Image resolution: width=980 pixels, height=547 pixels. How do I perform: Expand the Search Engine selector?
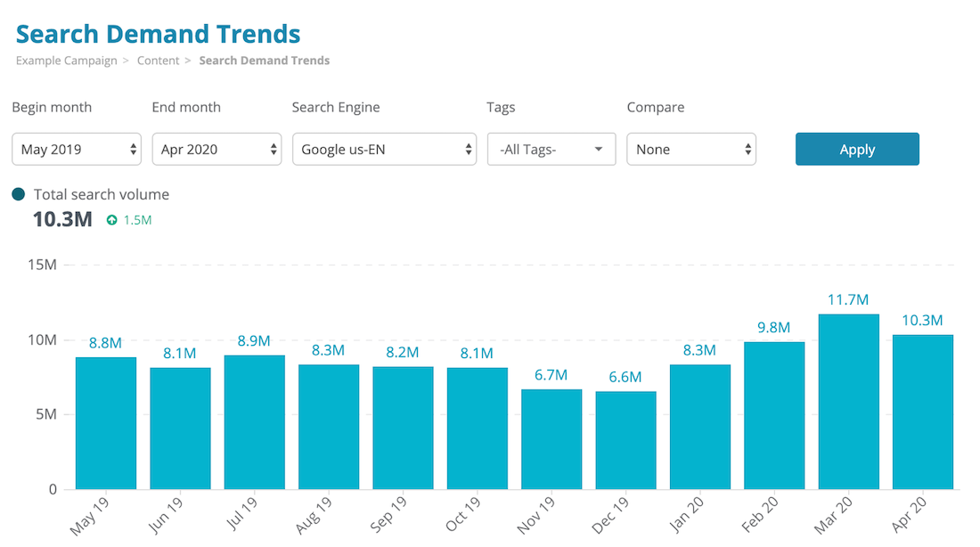click(384, 150)
